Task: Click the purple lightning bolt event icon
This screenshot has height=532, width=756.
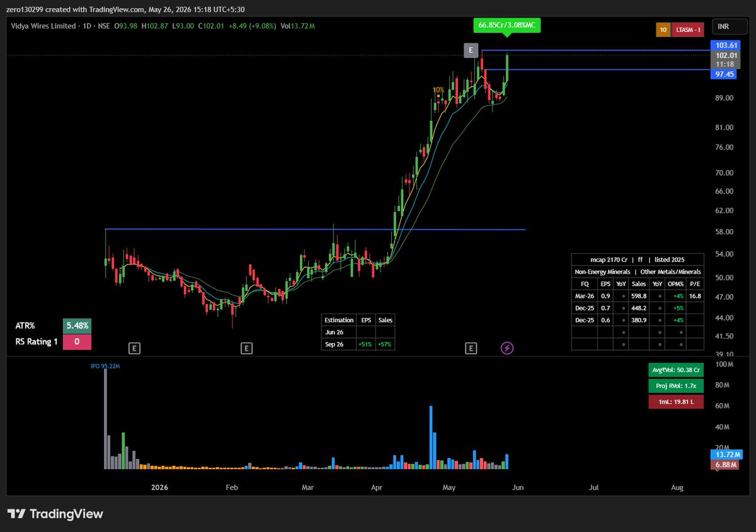Action: pos(507,348)
